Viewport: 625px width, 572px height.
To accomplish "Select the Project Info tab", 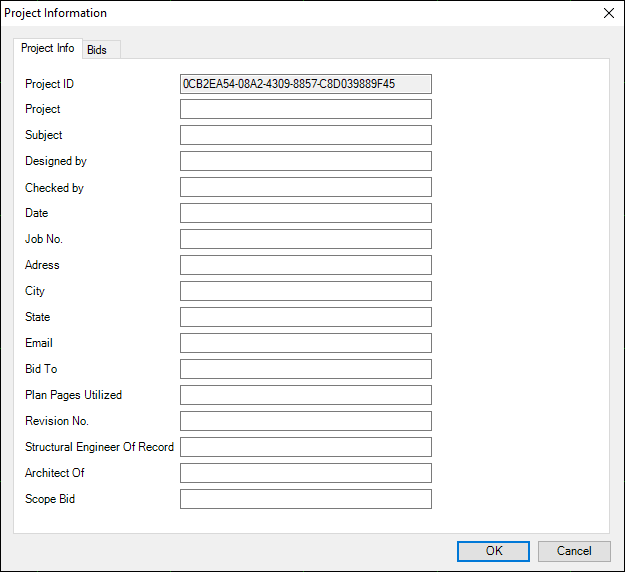I will coord(47,48).
